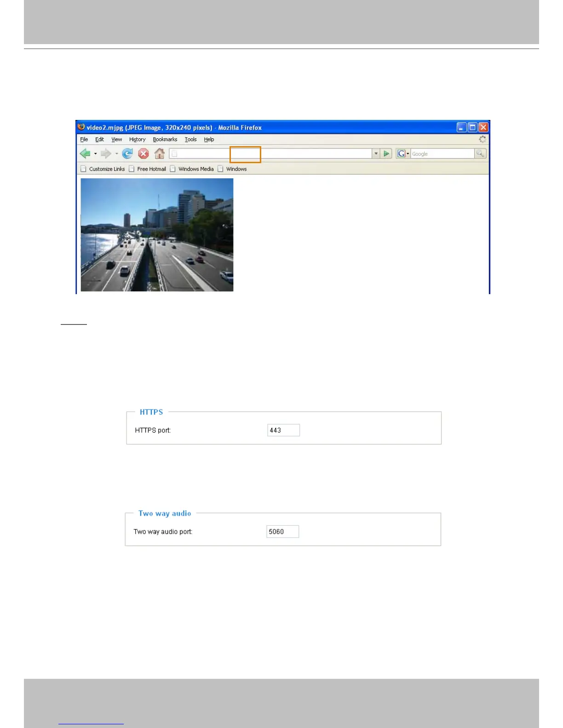Viewport: 563px width, 728px height.
Task: Open the Back history dropdown arrow
Action: pyautogui.click(x=95, y=154)
